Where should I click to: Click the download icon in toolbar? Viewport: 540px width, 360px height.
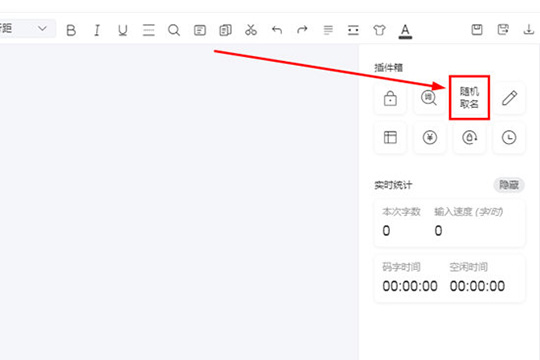point(529,30)
